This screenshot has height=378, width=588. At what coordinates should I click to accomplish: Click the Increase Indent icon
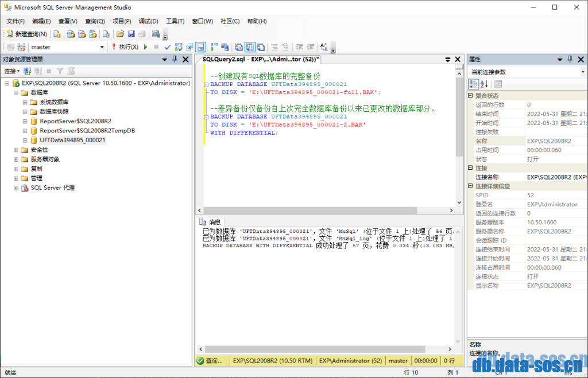tap(311, 47)
